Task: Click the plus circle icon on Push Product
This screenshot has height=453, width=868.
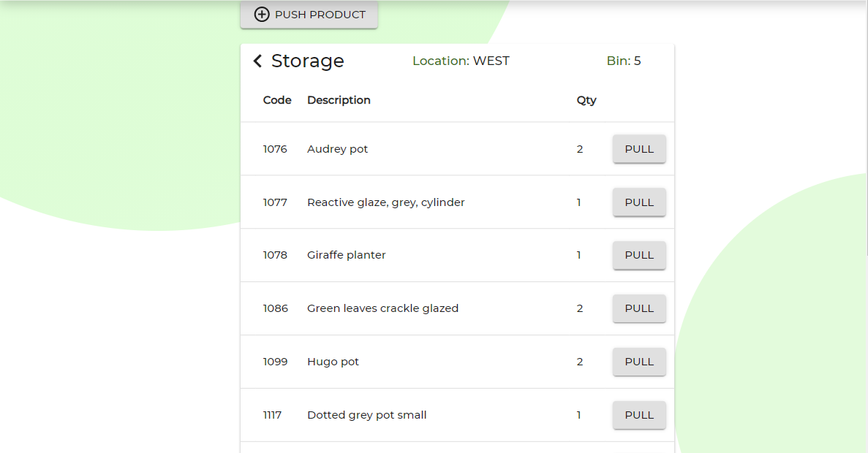Action: click(262, 15)
